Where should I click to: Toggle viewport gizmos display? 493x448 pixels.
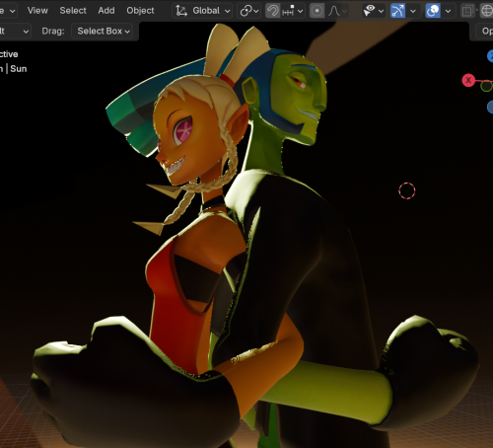397,11
